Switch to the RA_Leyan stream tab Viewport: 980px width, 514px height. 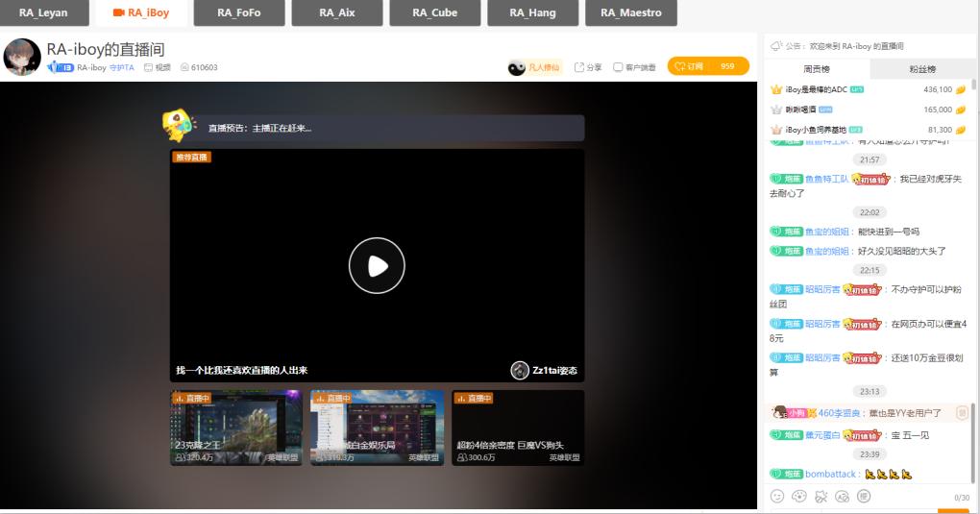(x=43, y=12)
